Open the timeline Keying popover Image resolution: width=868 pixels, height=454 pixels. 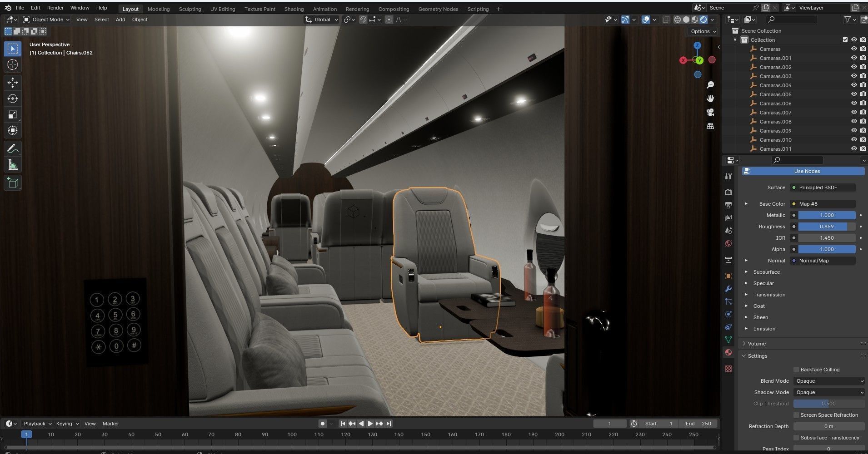pos(67,424)
